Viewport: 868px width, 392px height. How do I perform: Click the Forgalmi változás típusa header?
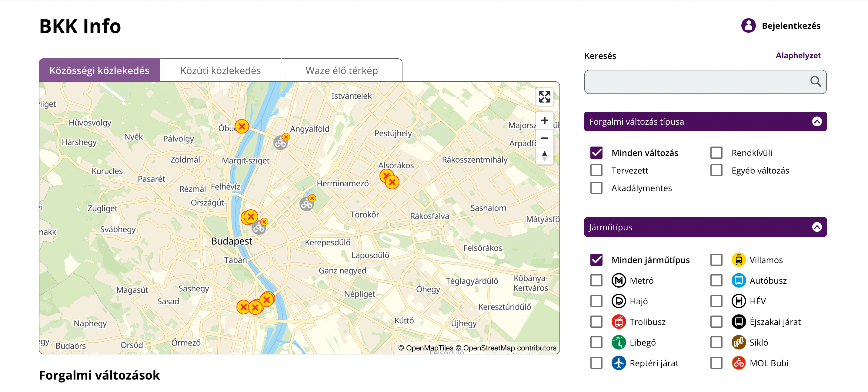(x=705, y=121)
